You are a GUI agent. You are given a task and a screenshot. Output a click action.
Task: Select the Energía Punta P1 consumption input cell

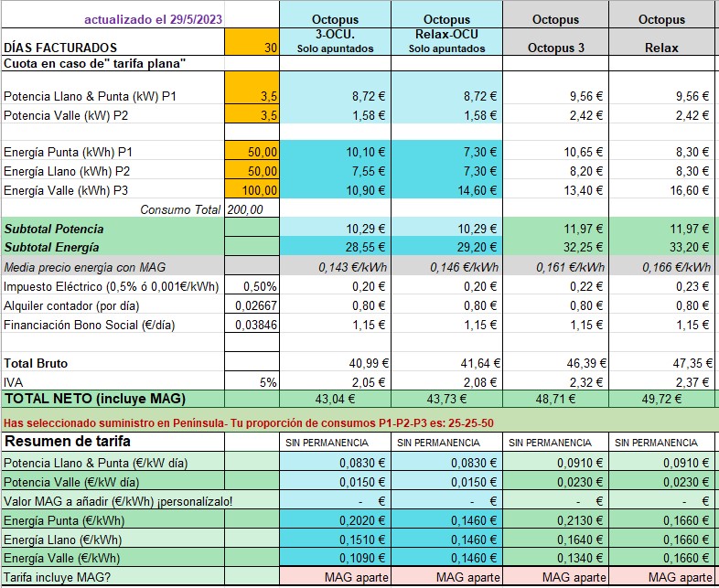[252, 150]
